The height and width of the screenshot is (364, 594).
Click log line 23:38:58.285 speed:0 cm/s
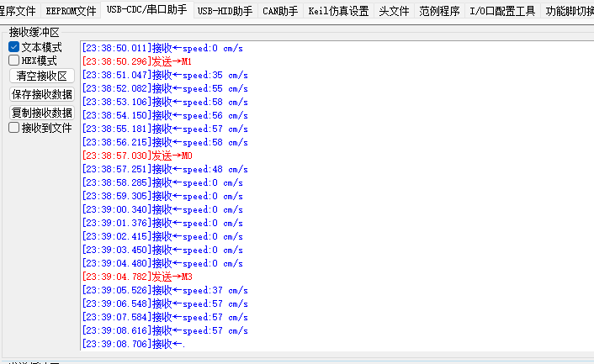(x=162, y=182)
